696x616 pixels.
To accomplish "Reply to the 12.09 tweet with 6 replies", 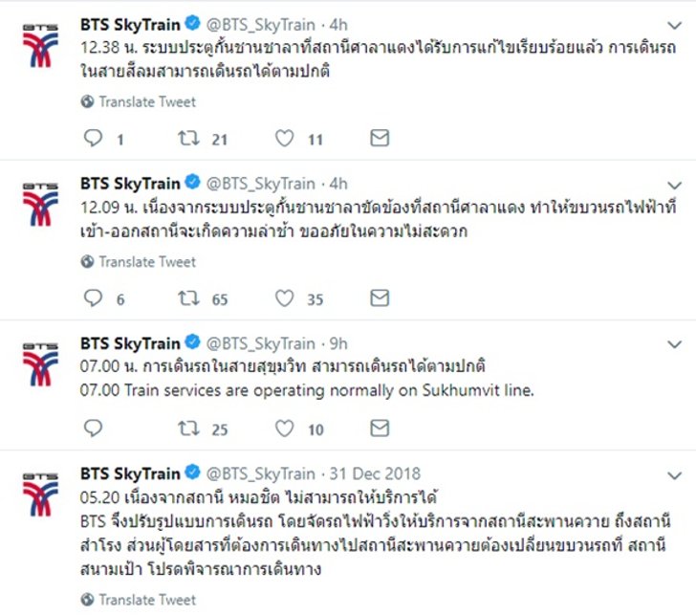I will (x=93, y=298).
